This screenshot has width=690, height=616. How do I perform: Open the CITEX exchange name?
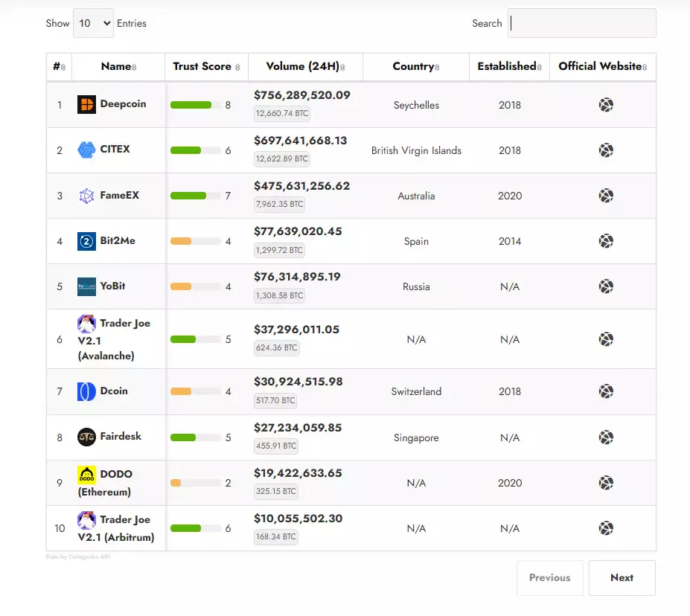115,150
